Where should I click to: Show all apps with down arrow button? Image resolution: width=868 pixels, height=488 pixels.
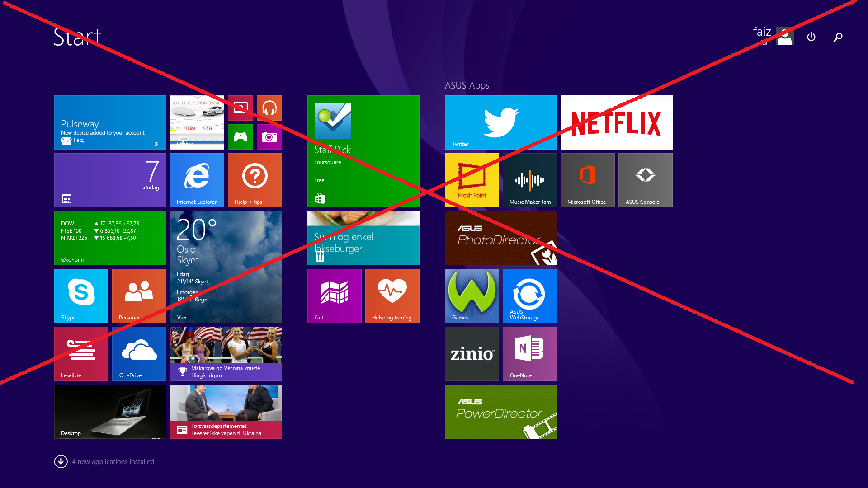(x=61, y=461)
